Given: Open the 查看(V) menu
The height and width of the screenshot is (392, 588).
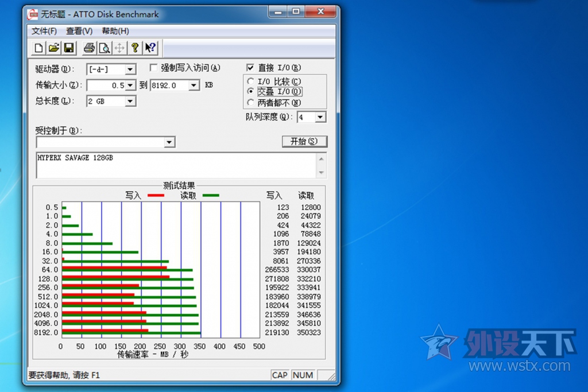Looking at the screenshot, I should [x=79, y=31].
